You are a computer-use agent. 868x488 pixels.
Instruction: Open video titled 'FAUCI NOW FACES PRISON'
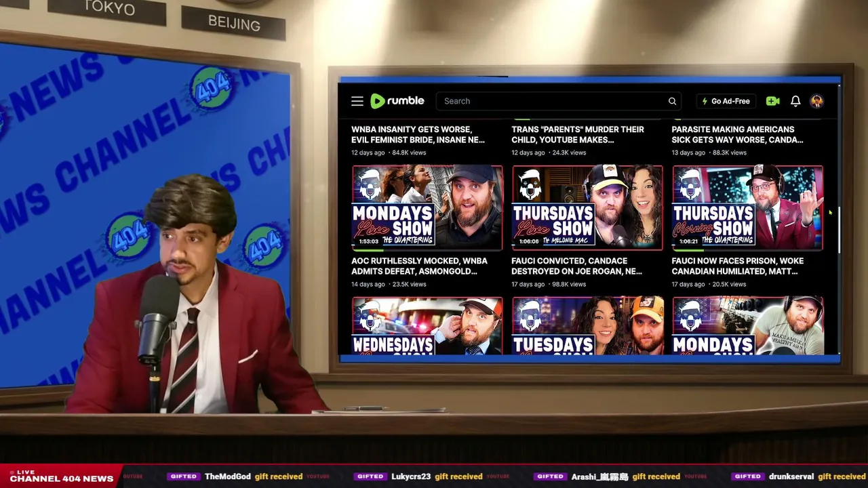(x=738, y=266)
